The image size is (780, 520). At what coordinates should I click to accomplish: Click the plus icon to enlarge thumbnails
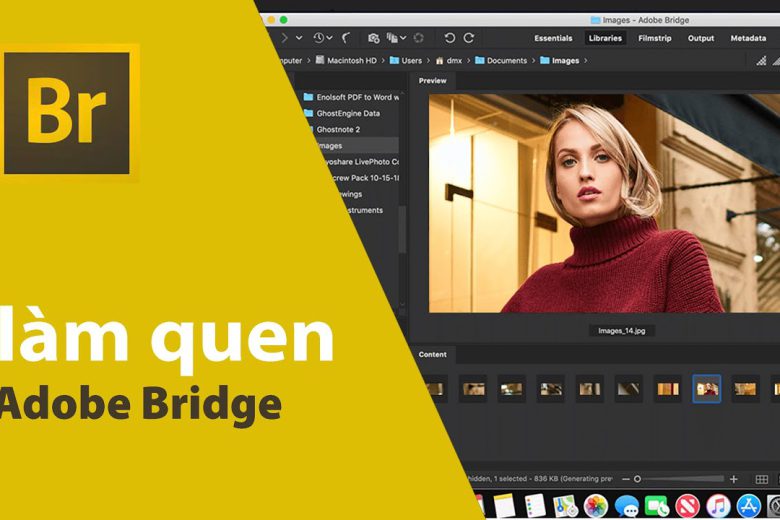(733, 479)
